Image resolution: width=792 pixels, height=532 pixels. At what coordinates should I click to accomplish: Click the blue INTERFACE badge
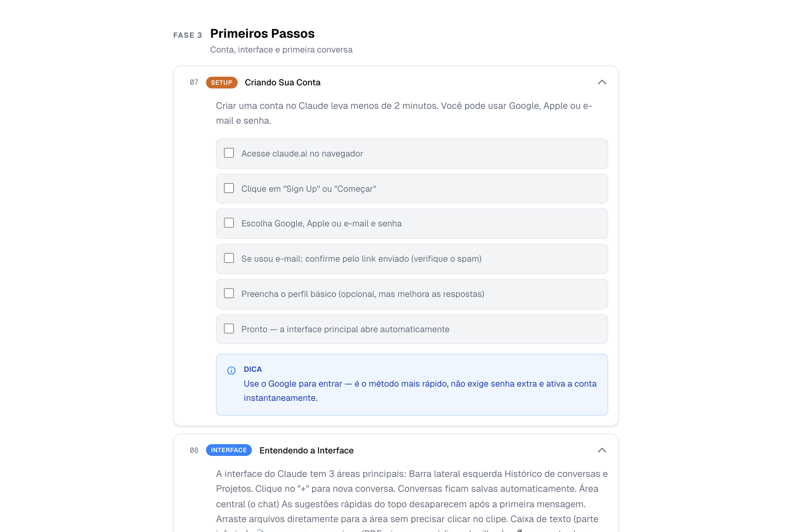tap(229, 450)
